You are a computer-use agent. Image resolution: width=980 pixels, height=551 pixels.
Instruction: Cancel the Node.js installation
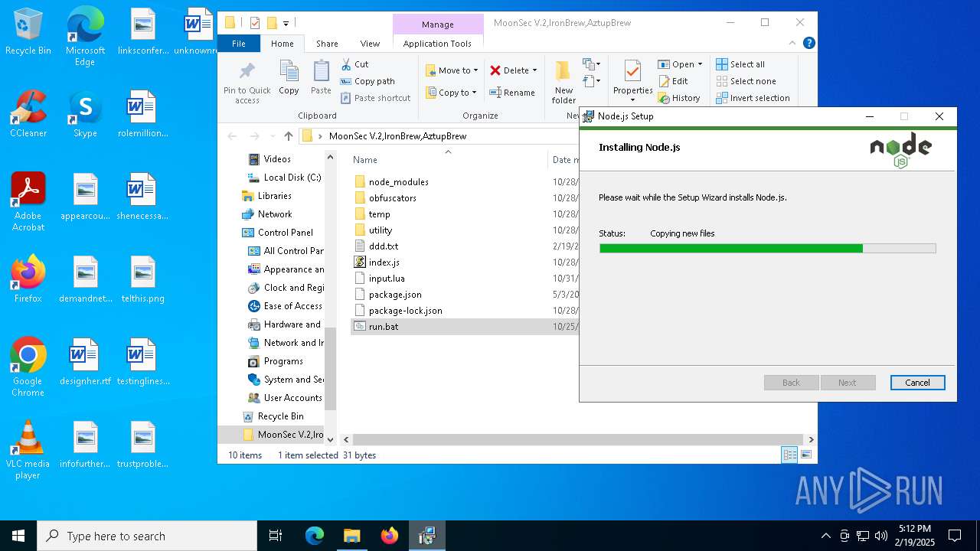click(917, 383)
